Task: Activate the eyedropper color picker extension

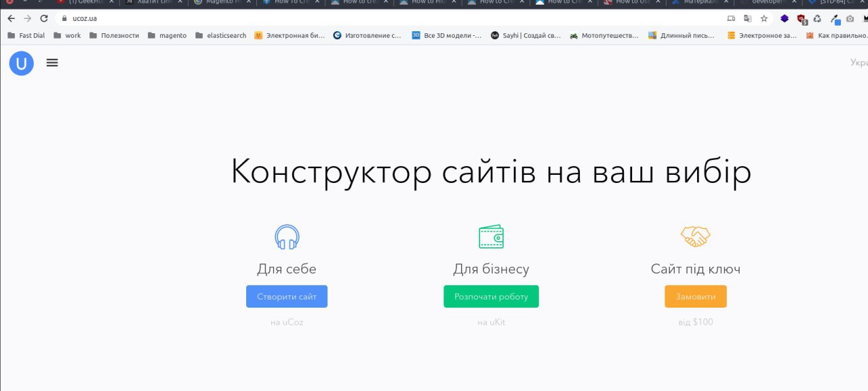Action: pyautogui.click(x=834, y=19)
